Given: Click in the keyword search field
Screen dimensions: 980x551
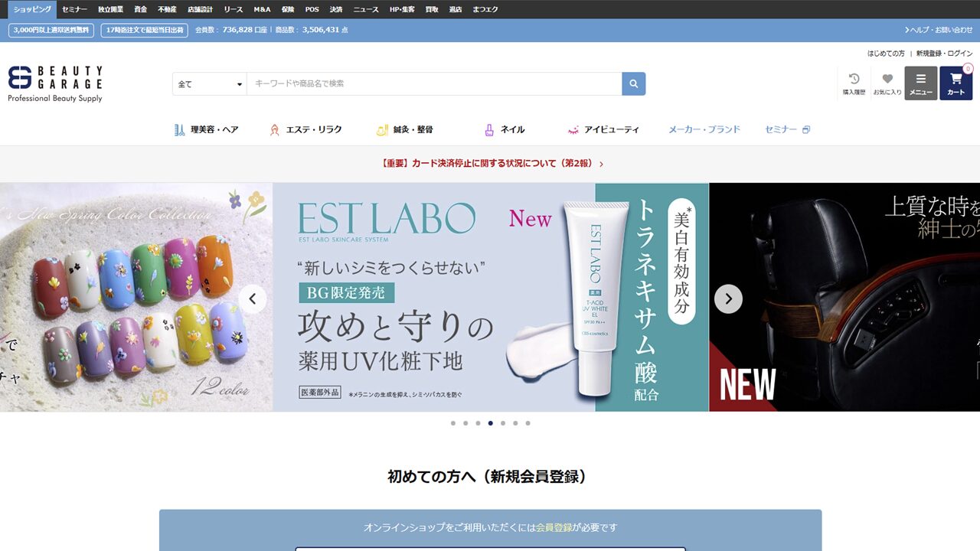Looking at the screenshot, I should tap(434, 84).
